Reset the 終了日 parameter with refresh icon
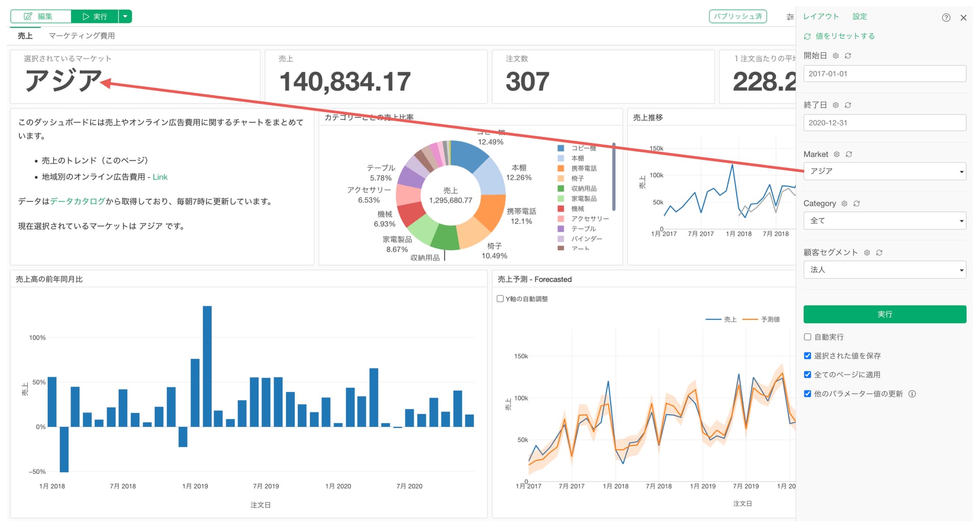Viewport: 980px width, 525px height. click(x=848, y=105)
